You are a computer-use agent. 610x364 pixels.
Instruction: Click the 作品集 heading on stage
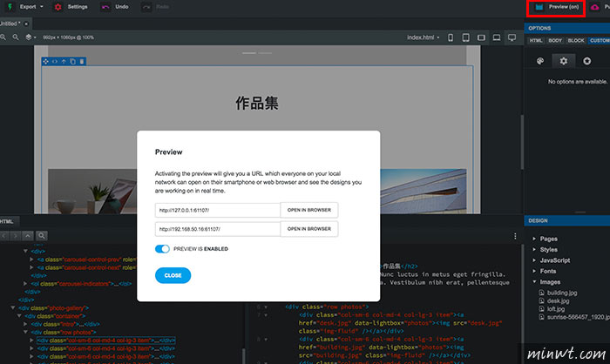pyautogui.click(x=257, y=103)
